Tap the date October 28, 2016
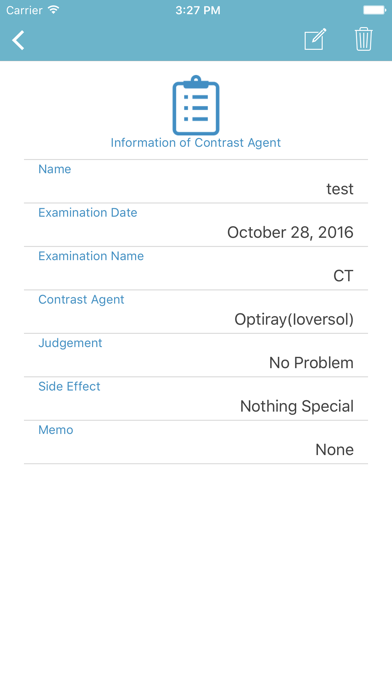The image size is (392, 696). pyautogui.click(x=290, y=233)
